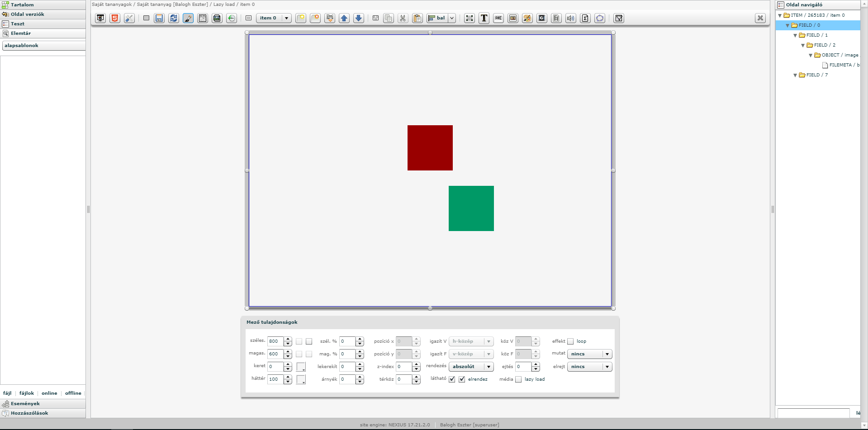
Task: Click the HTML5 export icon
Action: coord(115,18)
